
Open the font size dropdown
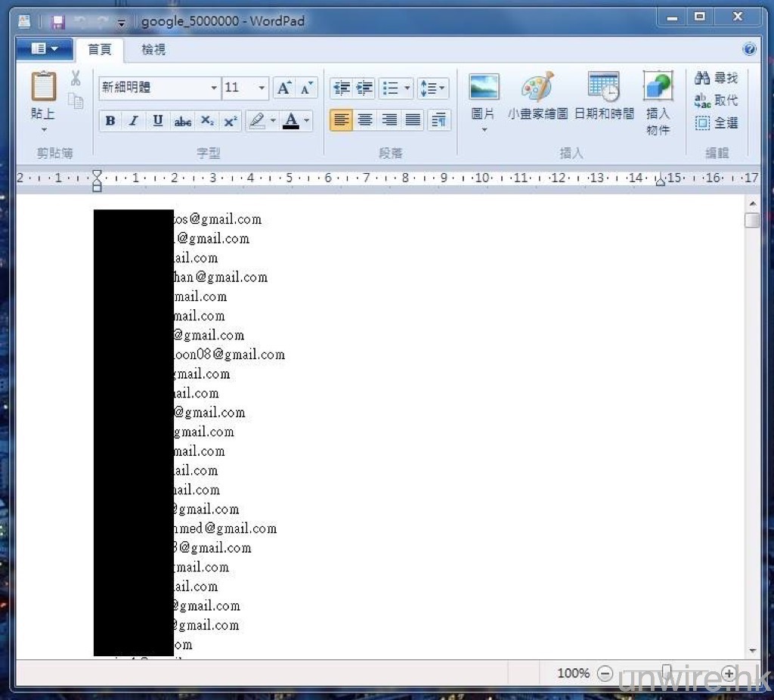click(262, 88)
